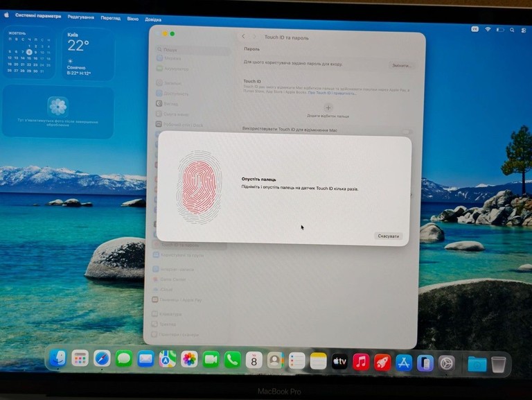Open the Перегляд menu

(111, 18)
